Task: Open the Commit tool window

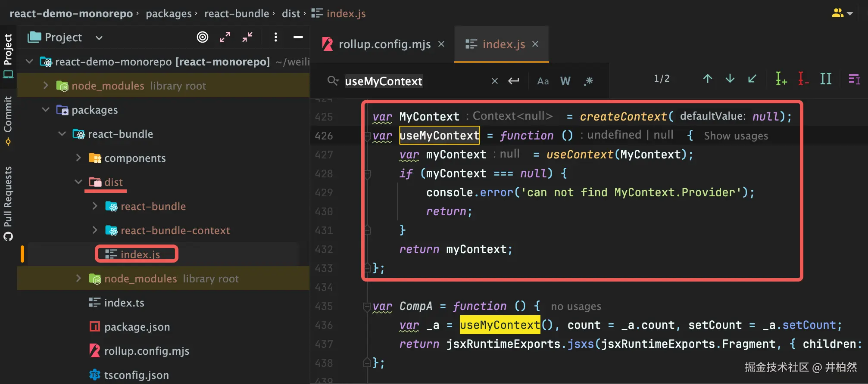Action: coord(8,121)
